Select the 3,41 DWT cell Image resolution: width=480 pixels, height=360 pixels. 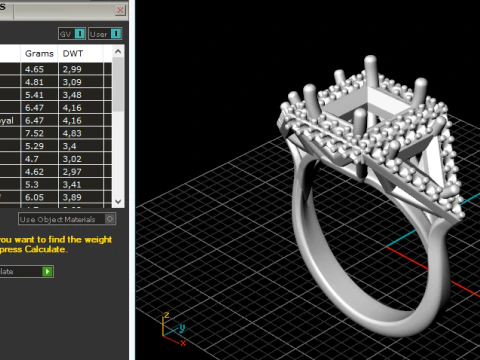pos(81,184)
